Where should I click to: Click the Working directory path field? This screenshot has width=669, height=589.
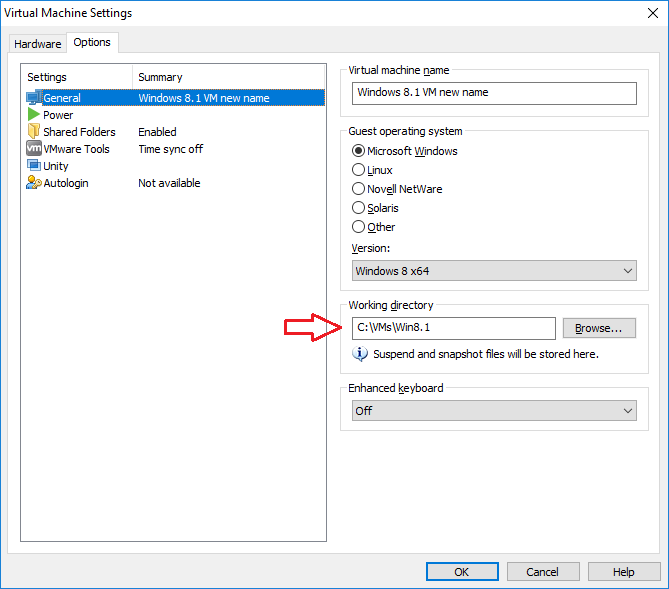coord(454,328)
